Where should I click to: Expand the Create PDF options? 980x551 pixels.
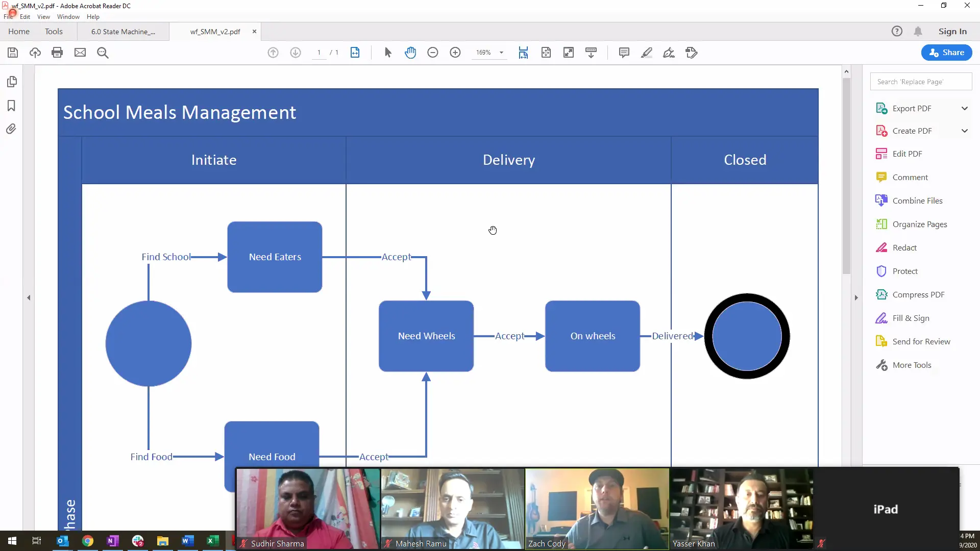pos(965,131)
